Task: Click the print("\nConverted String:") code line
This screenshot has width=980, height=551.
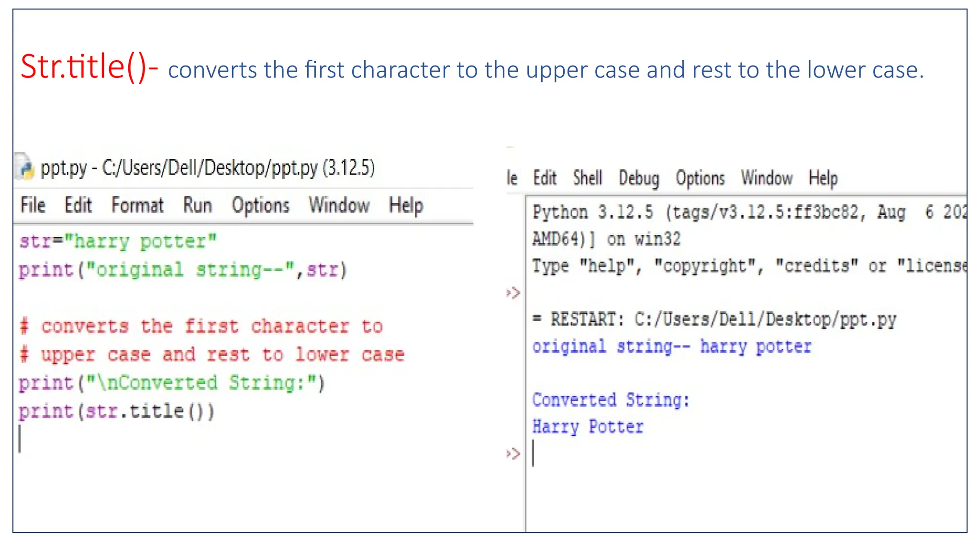Action: [x=172, y=383]
